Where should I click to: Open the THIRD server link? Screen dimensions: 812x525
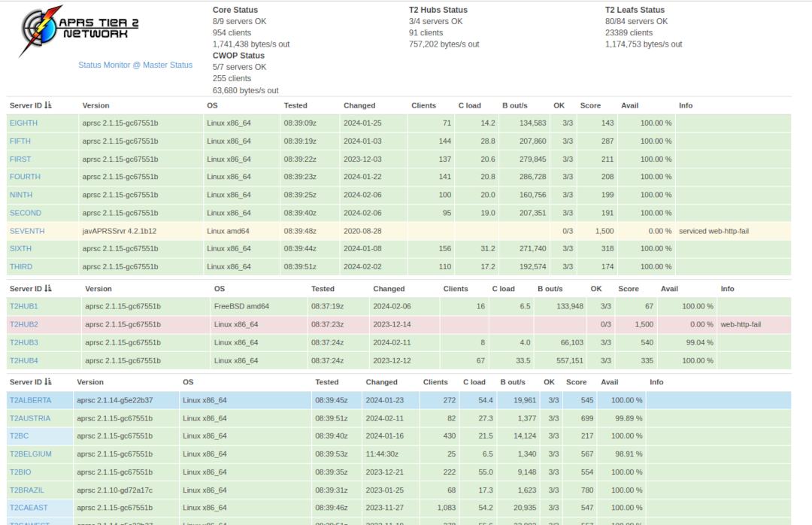[x=21, y=267]
